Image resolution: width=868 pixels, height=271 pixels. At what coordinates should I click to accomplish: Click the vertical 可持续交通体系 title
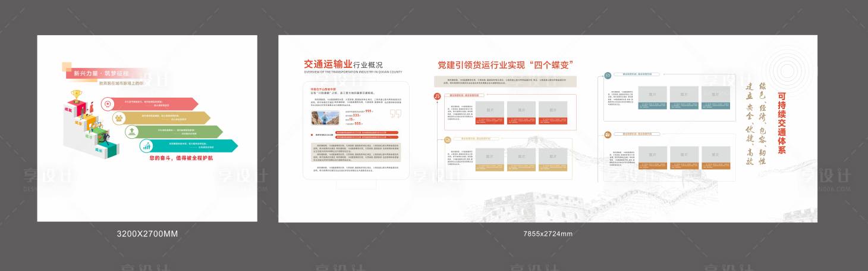pos(782,123)
